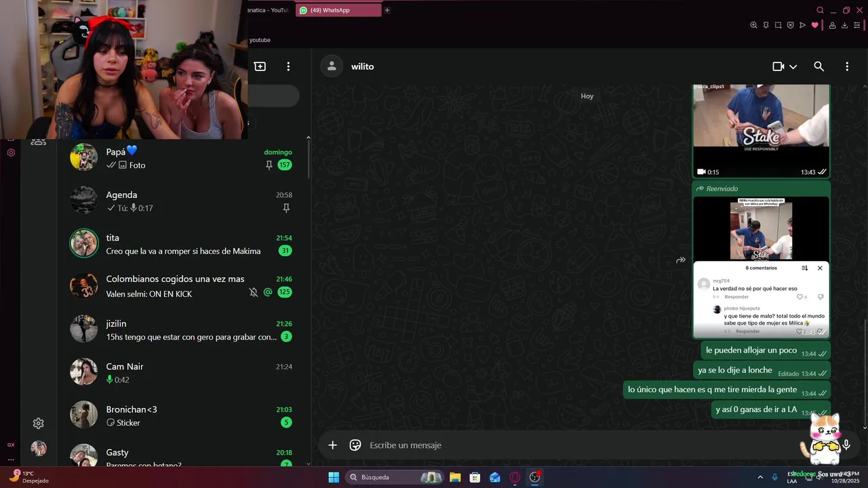This screenshot has width=868, height=488.
Task: Click the browser send/flow arrow icon
Action: pyautogui.click(x=802, y=25)
